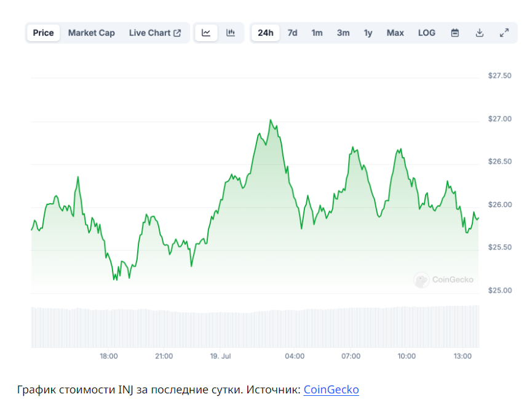Select the 1m time range
Viewport: 532px width, 402px height.
pos(317,33)
